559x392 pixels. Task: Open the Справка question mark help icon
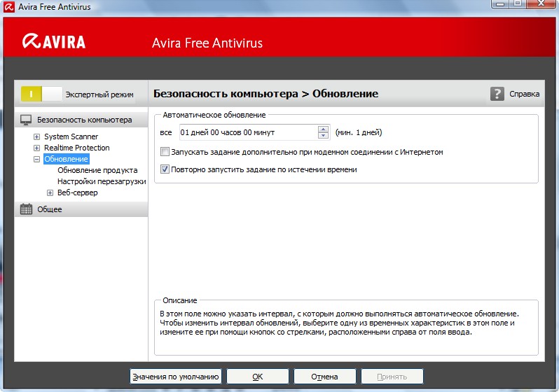[497, 94]
